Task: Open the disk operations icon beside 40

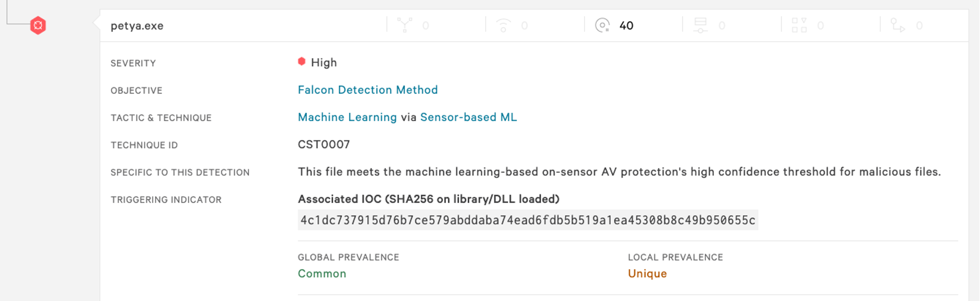Action: coord(602,25)
